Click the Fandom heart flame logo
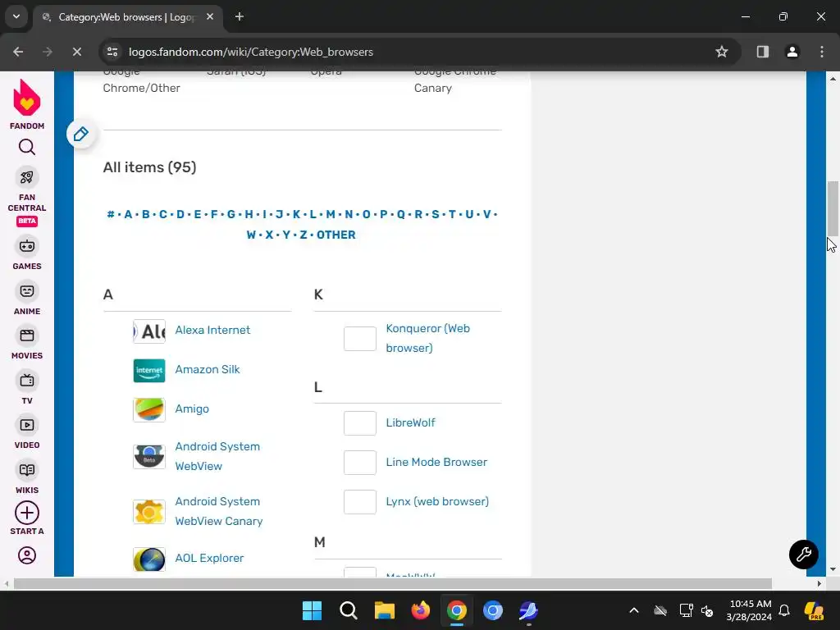This screenshot has width=840, height=630. 27,98
